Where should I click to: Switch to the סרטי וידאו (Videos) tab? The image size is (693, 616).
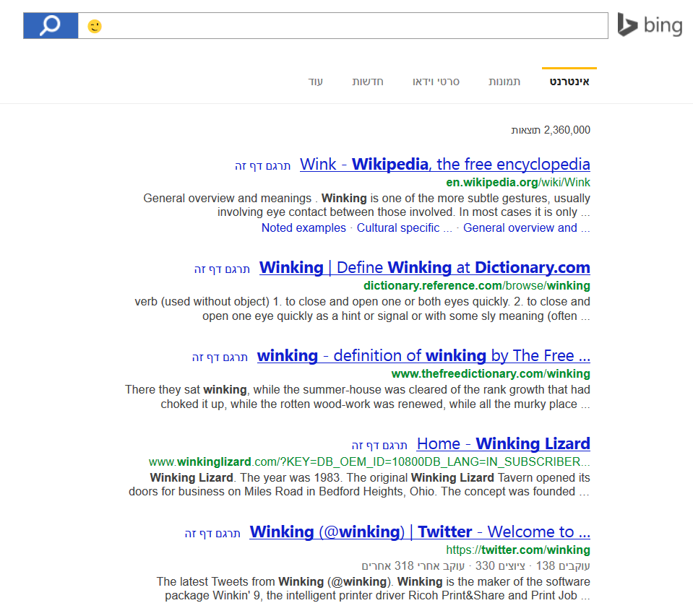[x=436, y=82]
